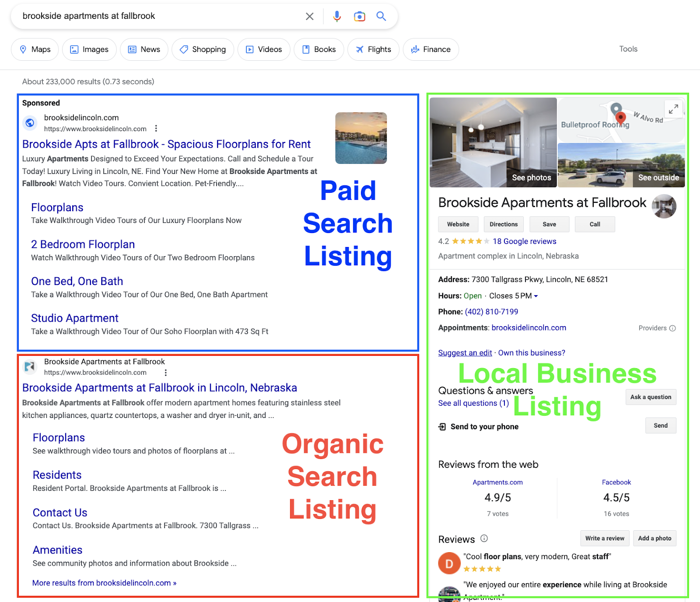Click the red map pin marker

pyautogui.click(x=620, y=118)
